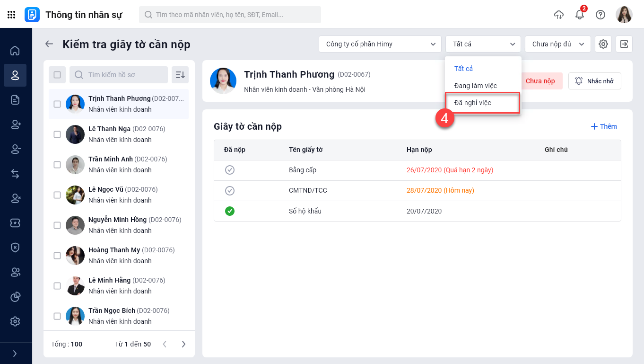Viewport: 644px width, 364px height.
Task: Check the box for Lê Ngọc Vũ
Action: pyautogui.click(x=57, y=195)
